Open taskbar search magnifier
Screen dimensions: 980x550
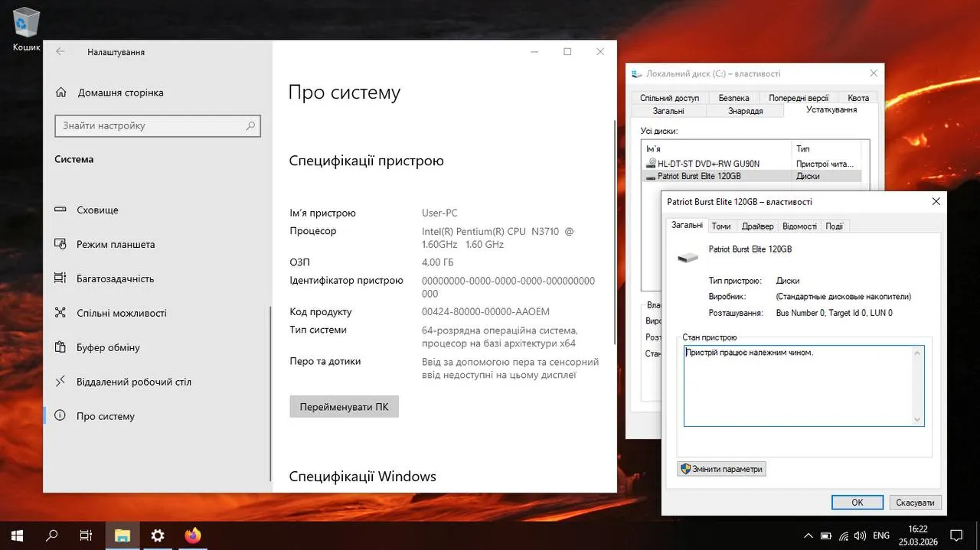pyautogui.click(x=52, y=535)
